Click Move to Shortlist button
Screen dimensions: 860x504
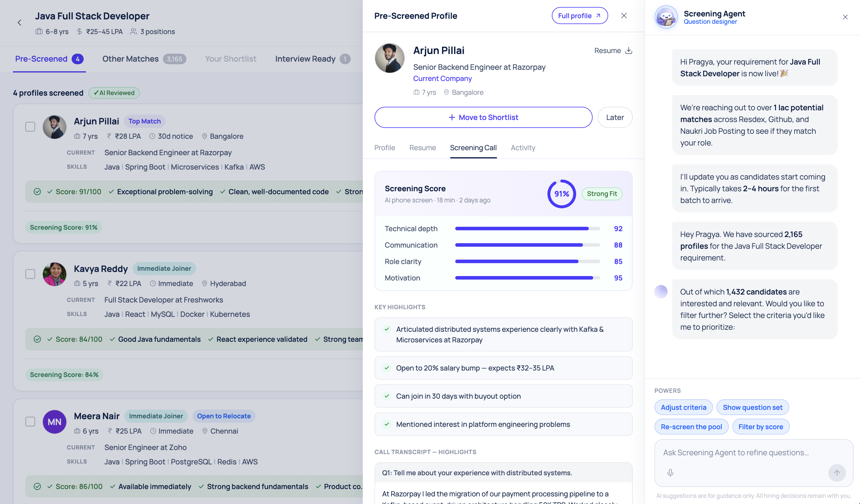point(483,117)
